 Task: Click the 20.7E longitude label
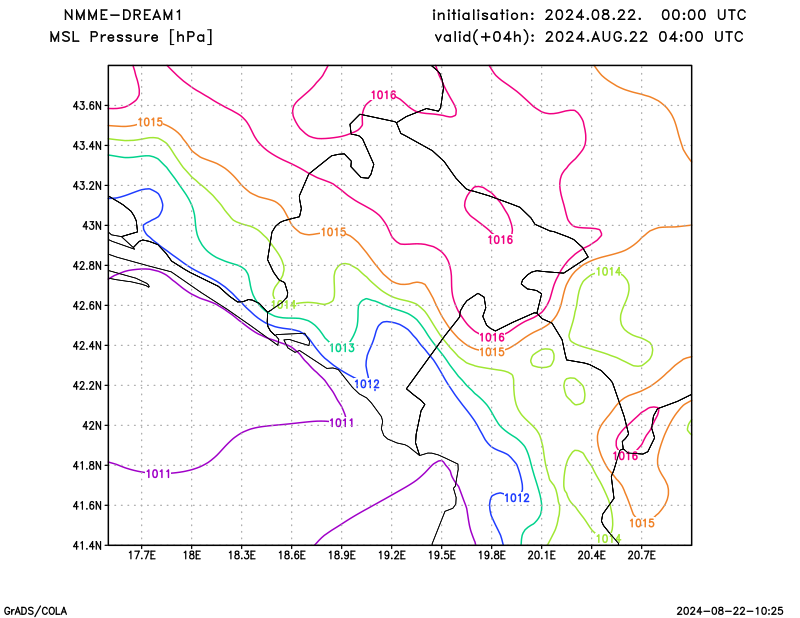tap(641, 555)
